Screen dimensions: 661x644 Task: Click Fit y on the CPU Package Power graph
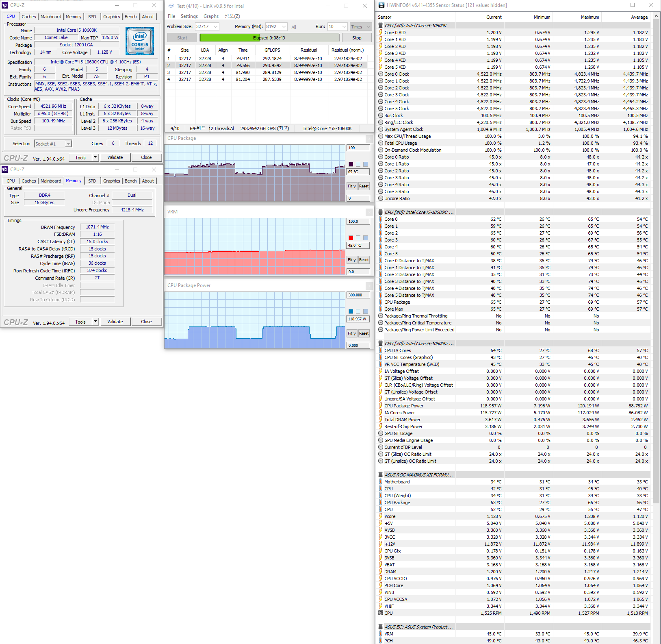(x=351, y=333)
